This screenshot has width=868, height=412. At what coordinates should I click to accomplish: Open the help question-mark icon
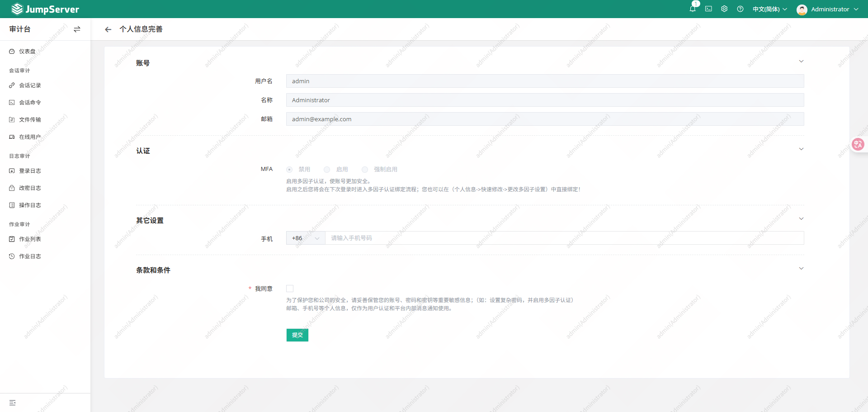tap(740, 9)
